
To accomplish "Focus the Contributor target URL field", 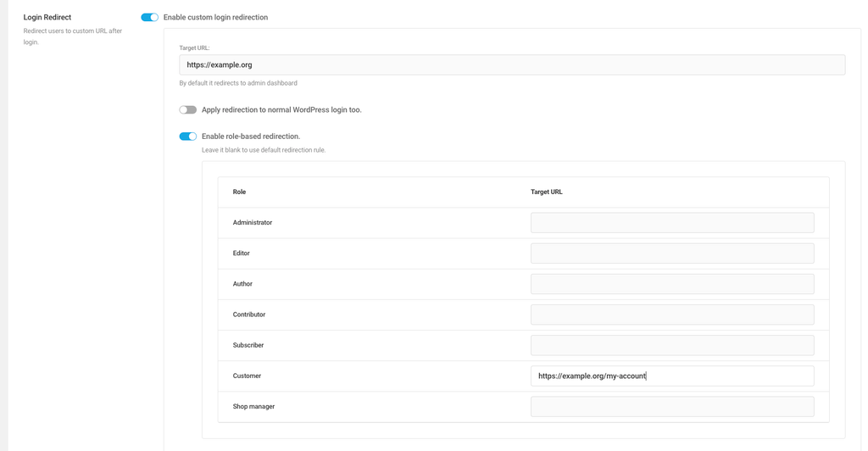I will coord(672,315).
